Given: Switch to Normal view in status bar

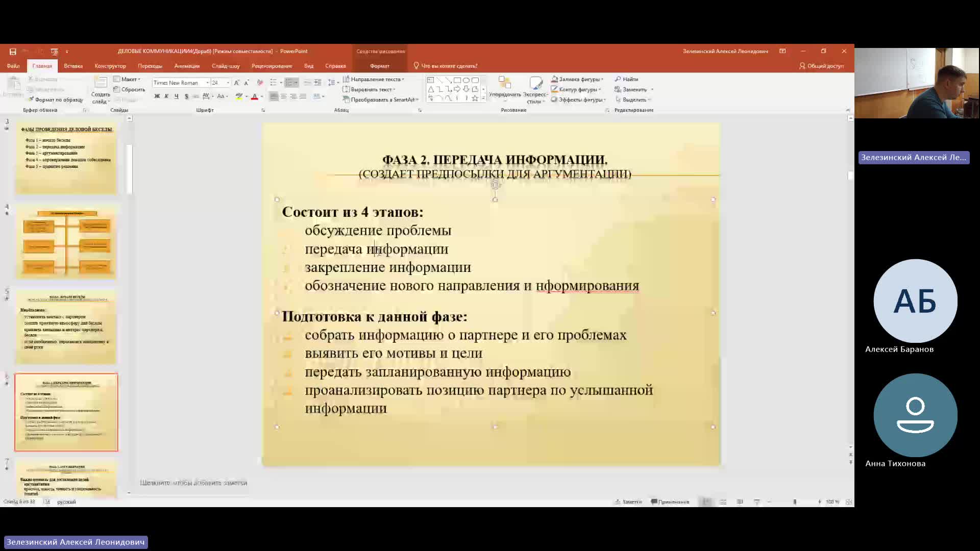Looking at the screenshot, I should (706, 502).
